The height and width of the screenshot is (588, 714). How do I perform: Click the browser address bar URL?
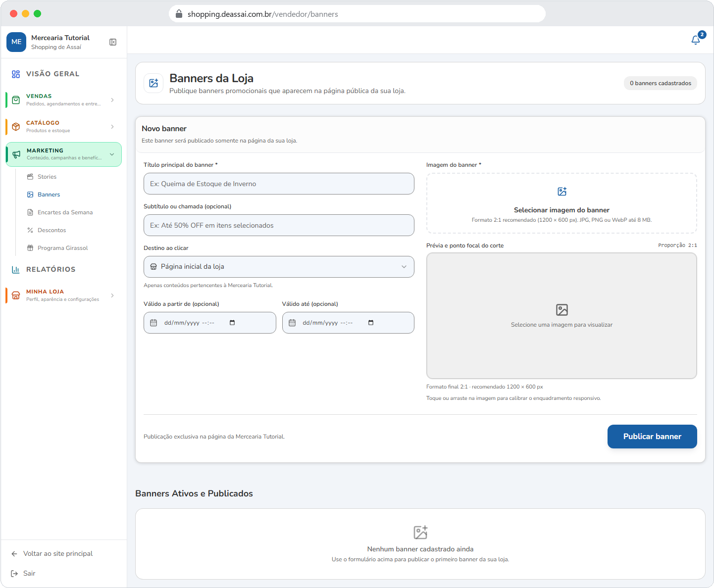(262, 14)
